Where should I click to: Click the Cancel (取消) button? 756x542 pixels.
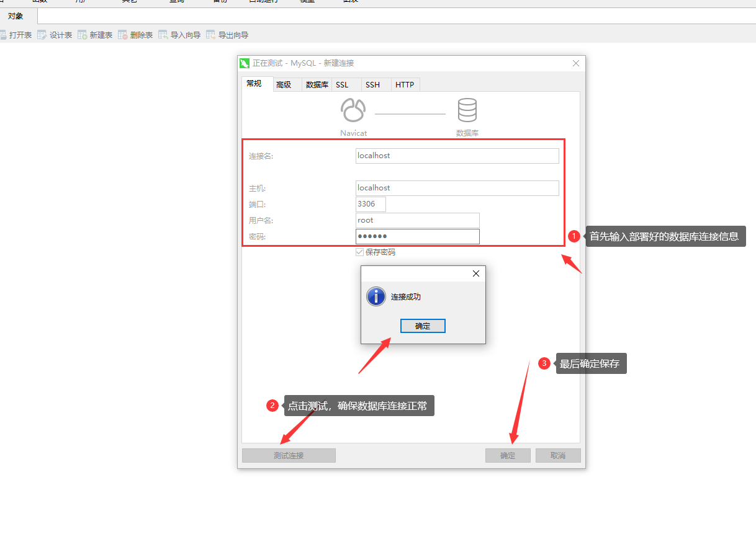pos(558,456)
